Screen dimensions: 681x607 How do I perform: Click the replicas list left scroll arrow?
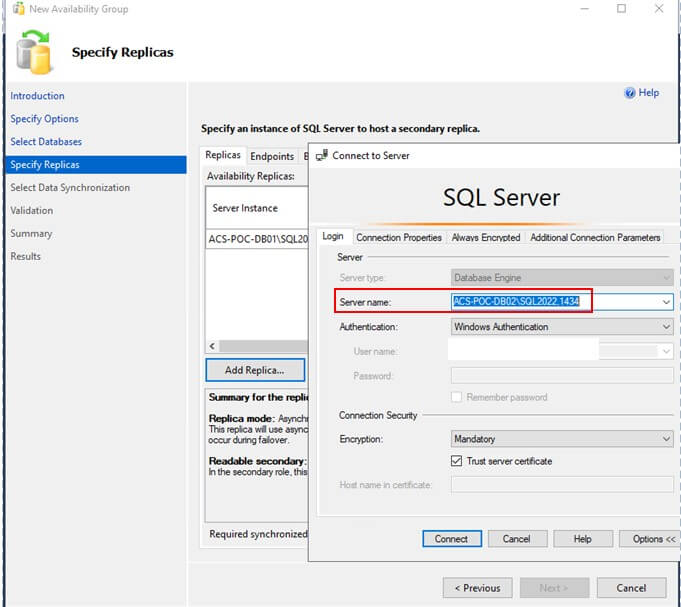(212, 346)
